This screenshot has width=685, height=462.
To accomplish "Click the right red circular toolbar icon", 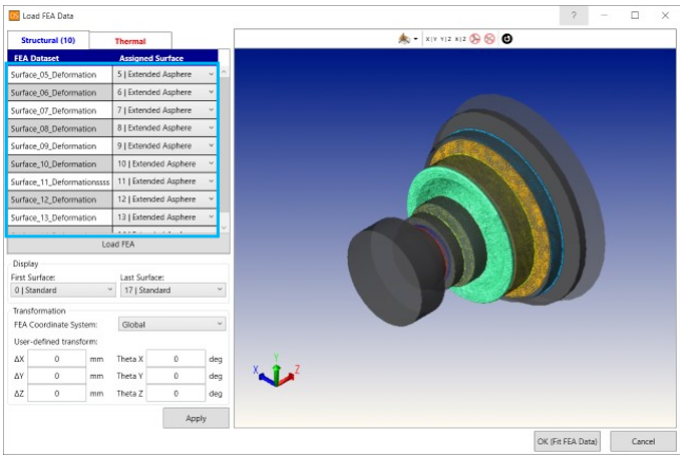I will 489,39.
